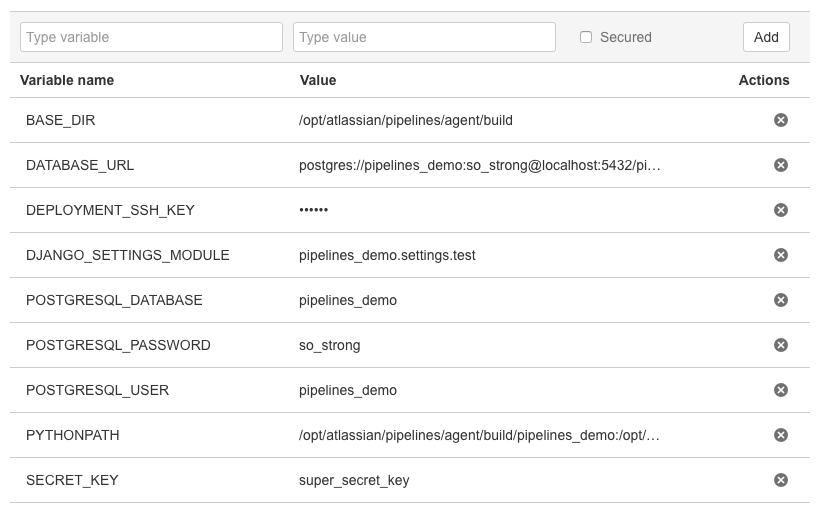Remove the BASE_DIR variable
This screenshot has width=820, height=511.
point(781,120)
